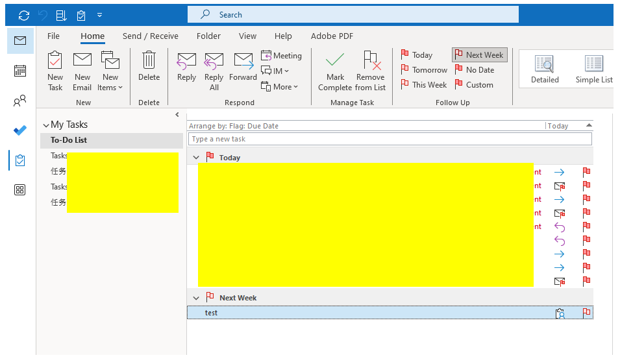This screenshot has width=620, height=364.
Task: Switch to Detailed view
Action: click(x=545, y=69)
